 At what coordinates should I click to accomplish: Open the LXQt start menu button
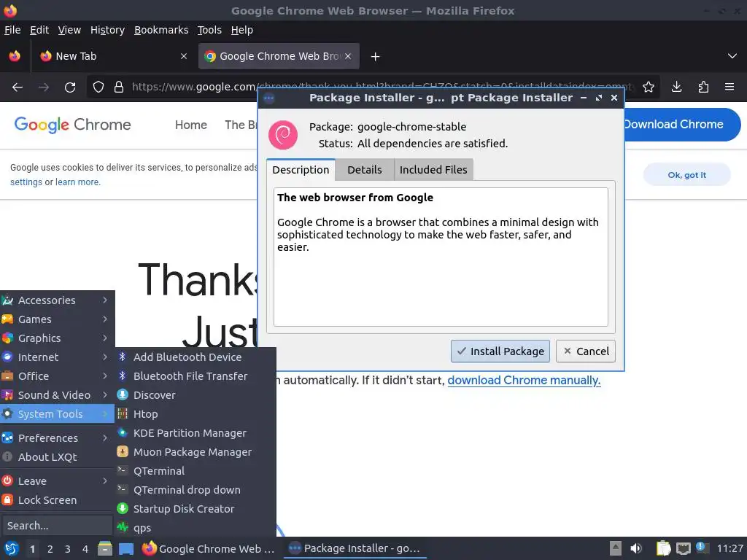(x=12, y=548)
